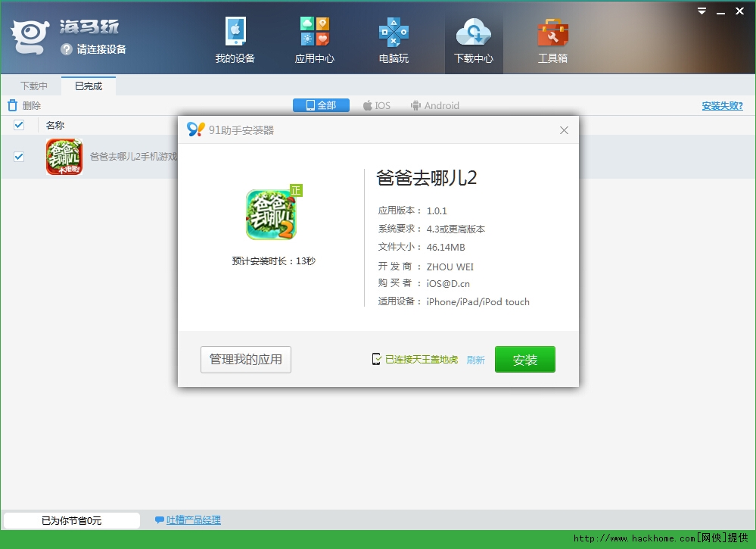
Task: Minimize the 海马玩 window
Action: [720, 11]
